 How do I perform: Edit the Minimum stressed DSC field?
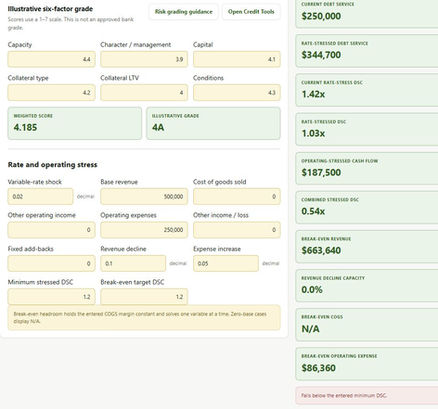[x=52, y=296]
